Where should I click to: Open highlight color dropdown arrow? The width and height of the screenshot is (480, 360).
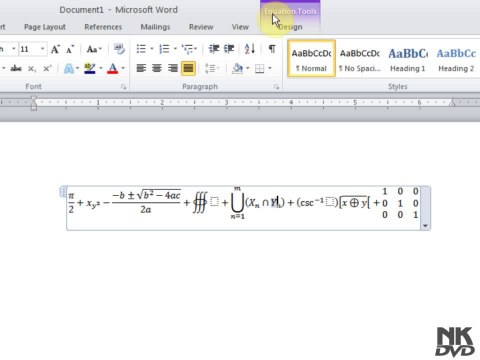(x=101, y=69)
